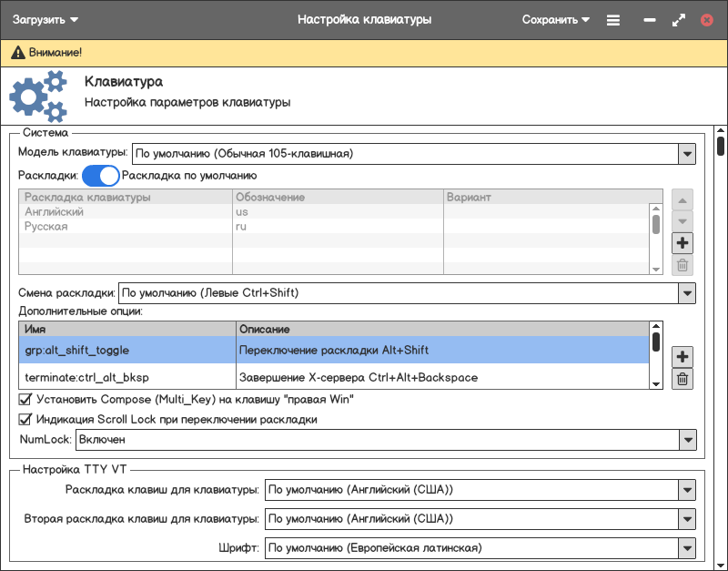Expand the NumLock dropdown
The height and width of the screenshot is (571, 728).
coord(686,440)
